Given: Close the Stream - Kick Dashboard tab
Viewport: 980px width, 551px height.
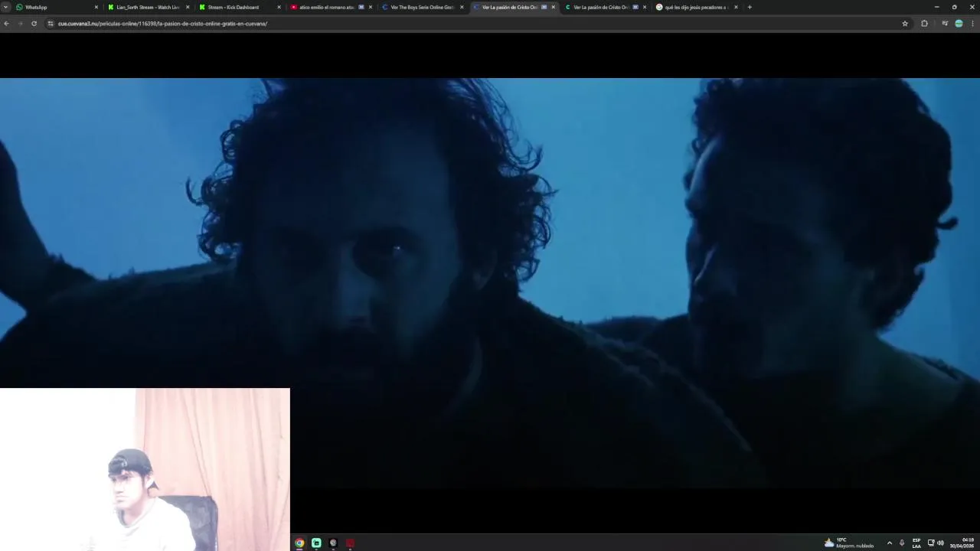Looking at the screenshot, I should (x=279, y=7).
